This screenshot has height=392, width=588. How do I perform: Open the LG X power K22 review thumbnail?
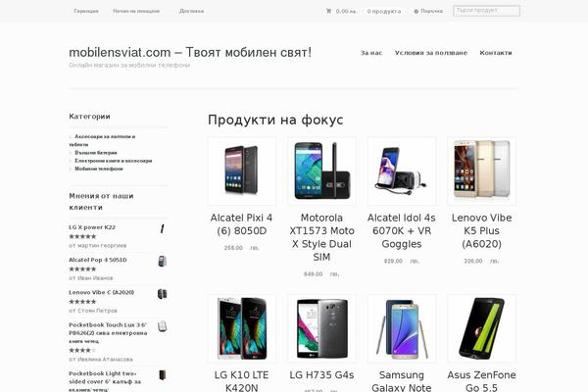point(162,228)
